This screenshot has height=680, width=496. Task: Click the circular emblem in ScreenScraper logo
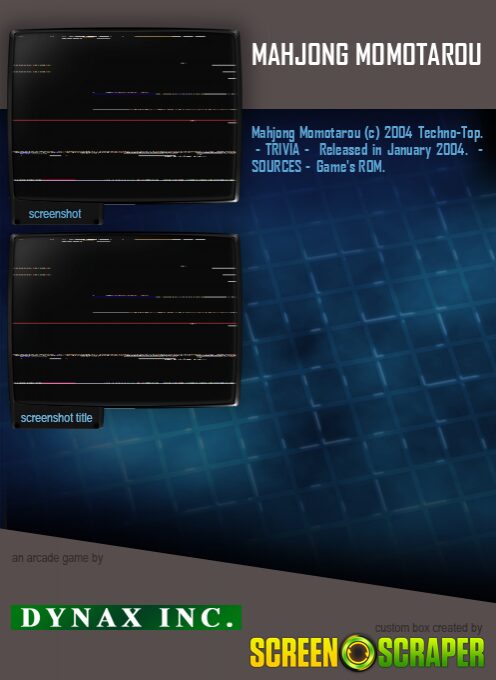click(x=358, y=652)
